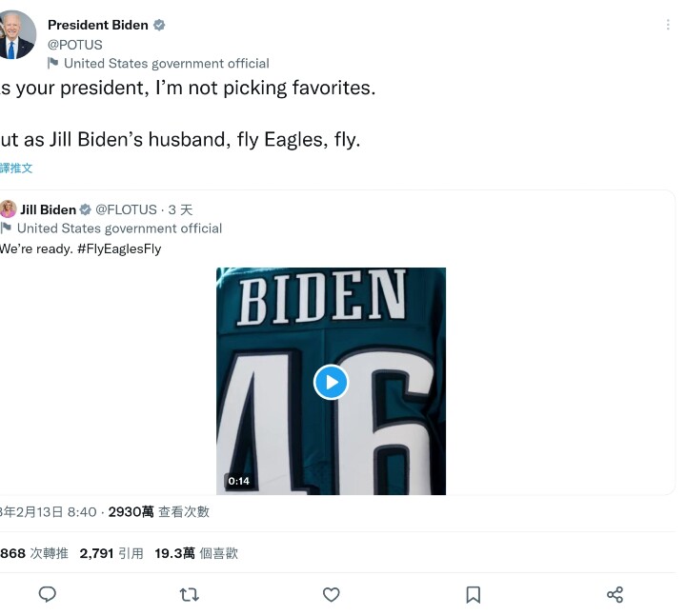Image resolution: width=686 pixels, height=616 pixels.
Task: Retweet this post via retweet icon
Action: [x=190, y=595]
